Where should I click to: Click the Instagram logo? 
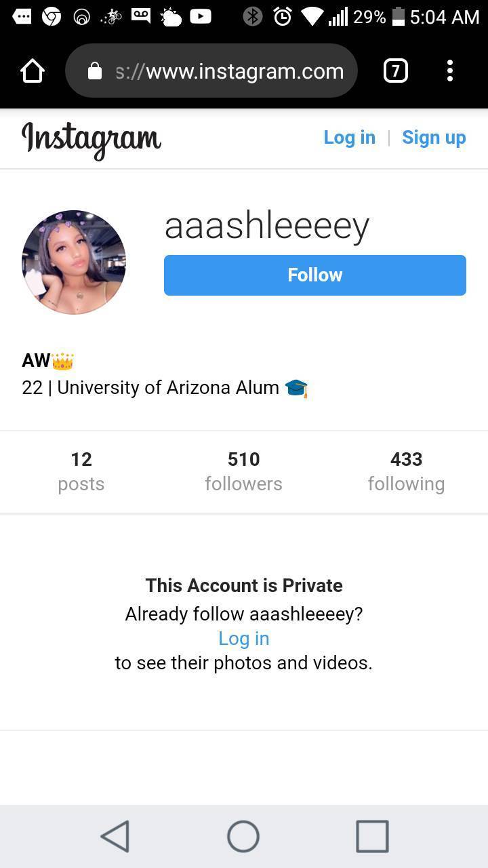(91, 139)
